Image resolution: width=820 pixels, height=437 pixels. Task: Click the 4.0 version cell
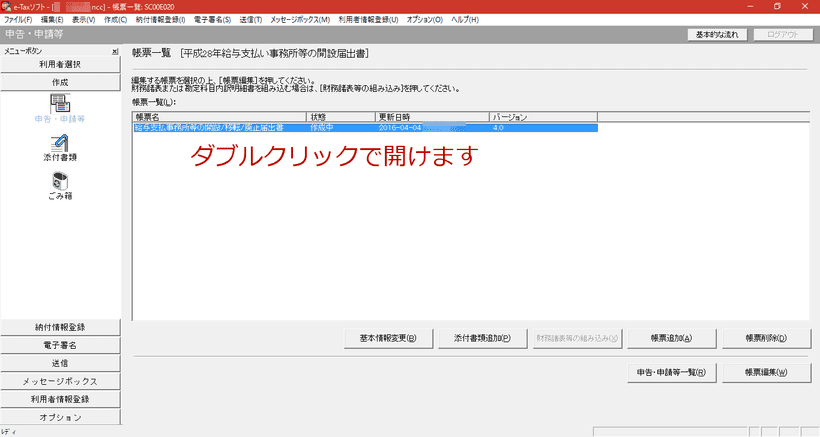coord(498,128)
